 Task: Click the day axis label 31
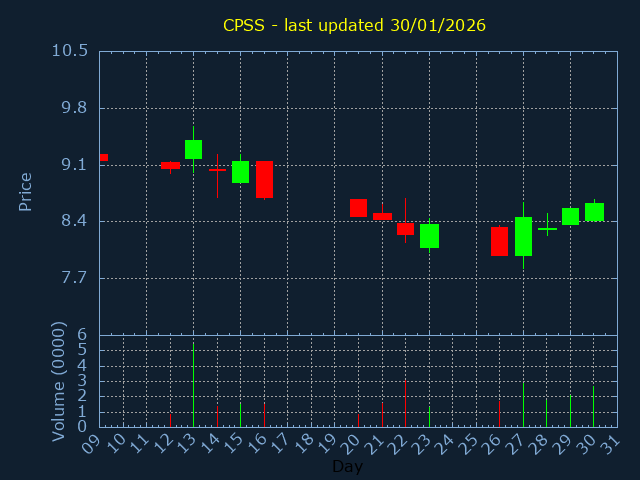[x=609, y=443]
